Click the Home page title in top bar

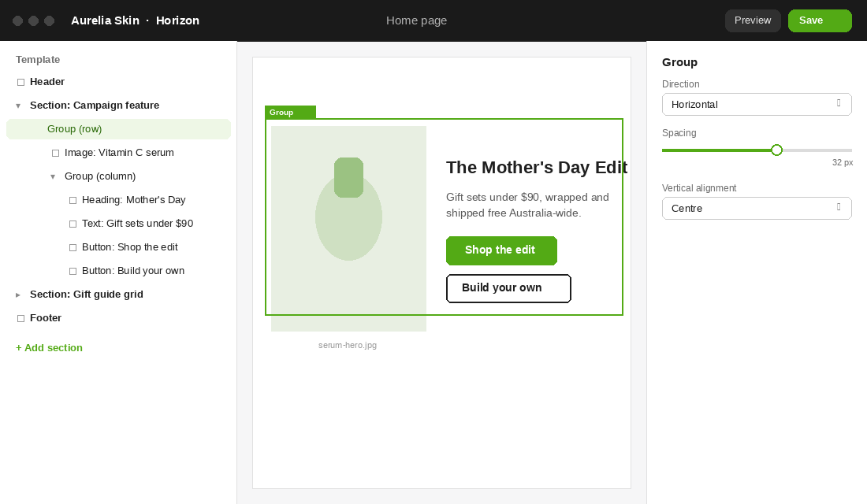pyautogui.click(x=416, y=20)
